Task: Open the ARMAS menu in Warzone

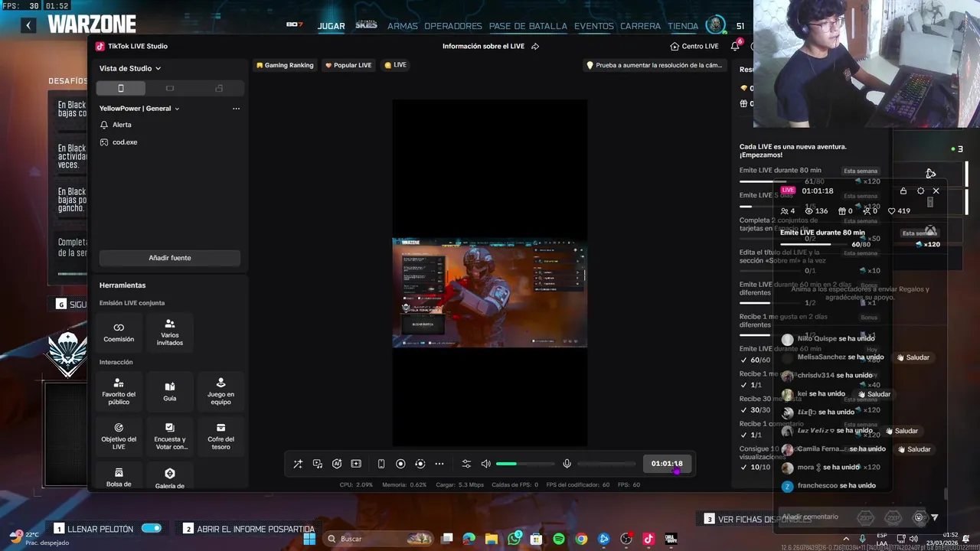Action: pyautogui.click(x=402, y=26)
